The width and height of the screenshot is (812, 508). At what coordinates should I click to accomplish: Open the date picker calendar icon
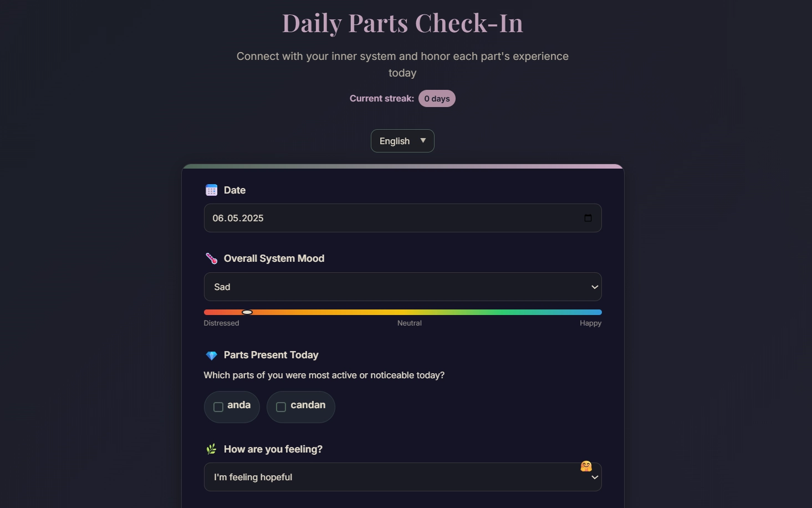(588, 218)
